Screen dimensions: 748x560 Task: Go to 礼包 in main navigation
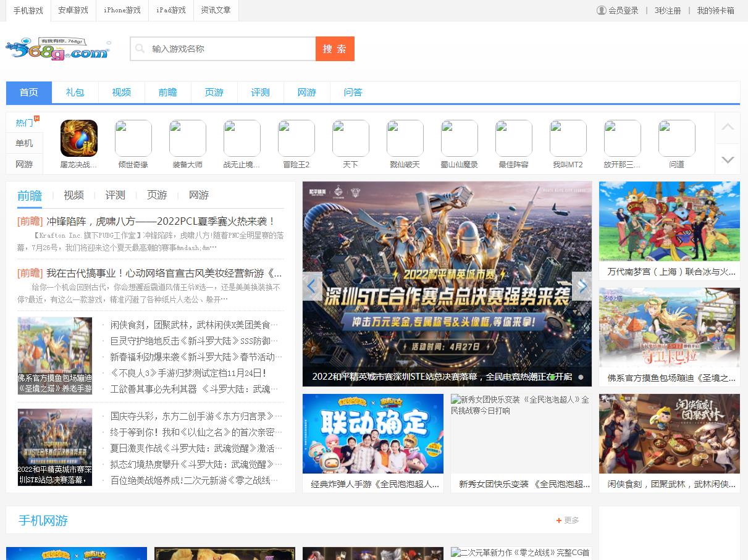click(x=75, y=93)
